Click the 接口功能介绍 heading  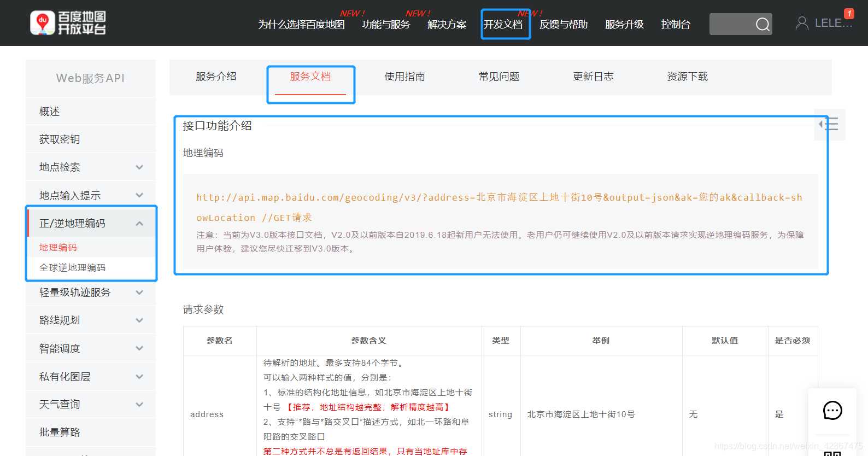click(x=217, y=126)
